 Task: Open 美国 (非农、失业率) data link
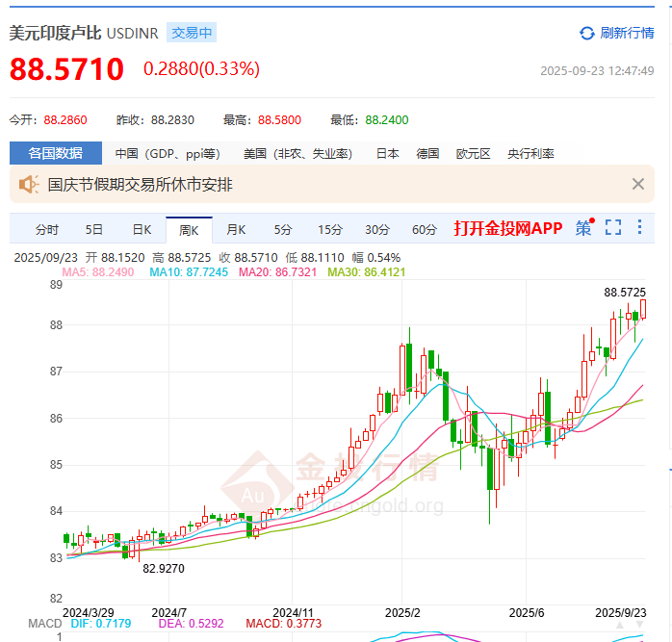pyautogui.click(x=297, y=153)
